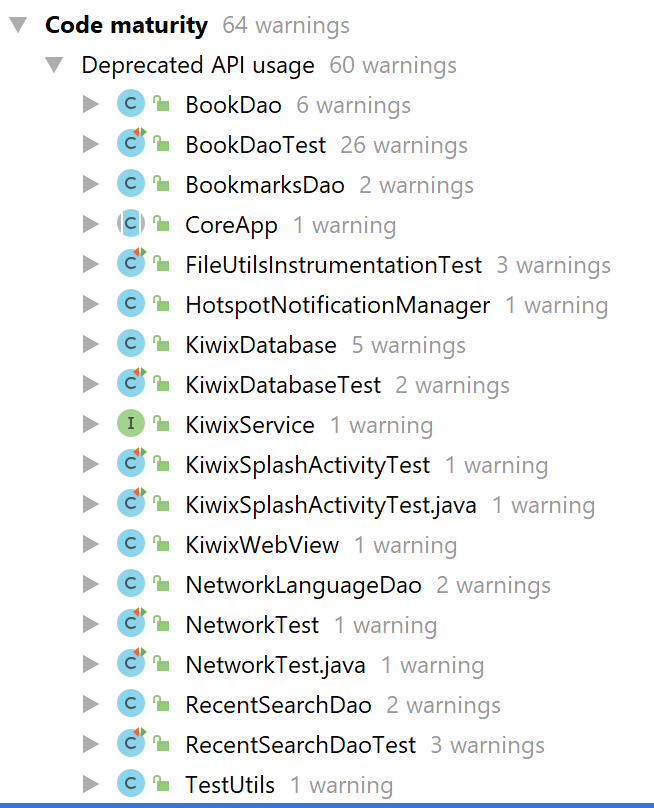This screenshot has height=808, width=654.
Task: Expand the FileUtilsInstrumentationTest row
Action: 91,264
